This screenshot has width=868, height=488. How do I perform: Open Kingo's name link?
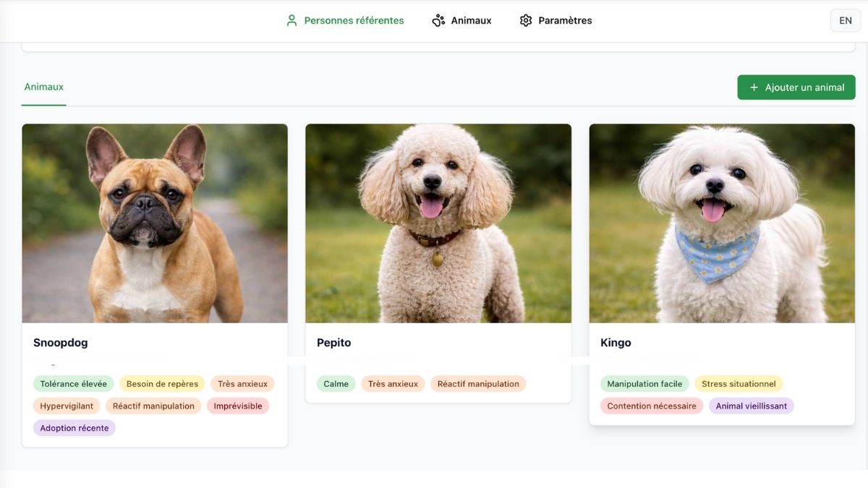(616, 342)
